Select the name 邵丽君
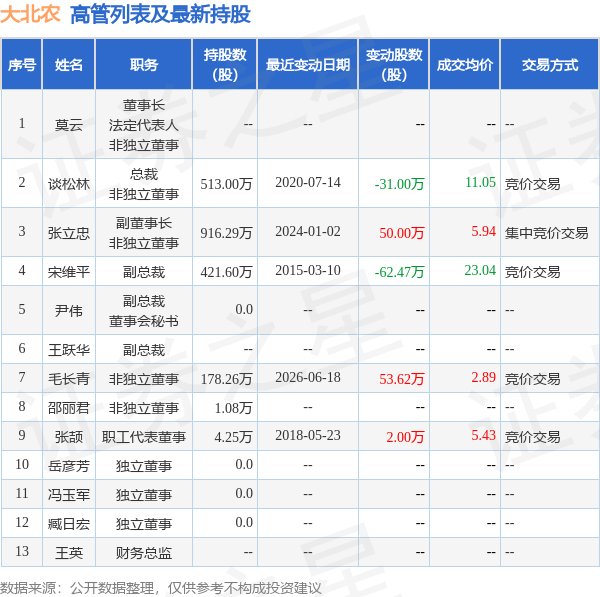600x597 pixels. tap(69, 408)
